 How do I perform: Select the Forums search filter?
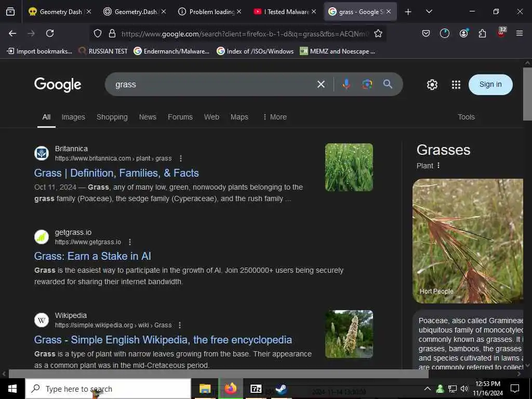[180, 117]
